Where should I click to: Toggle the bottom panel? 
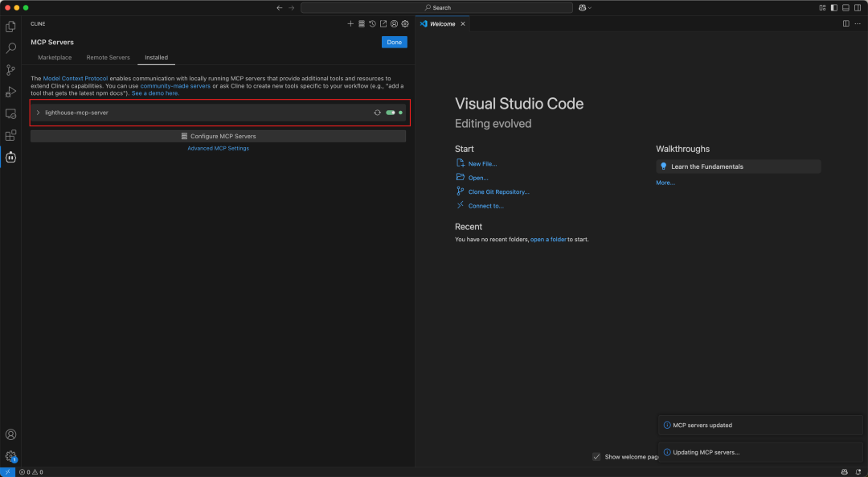[x=845, y=8]
